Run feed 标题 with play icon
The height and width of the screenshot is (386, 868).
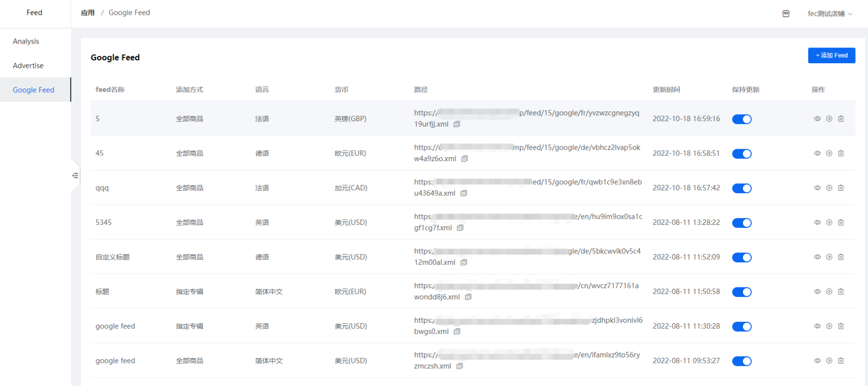pyautogui.click(x=829, y=292)
